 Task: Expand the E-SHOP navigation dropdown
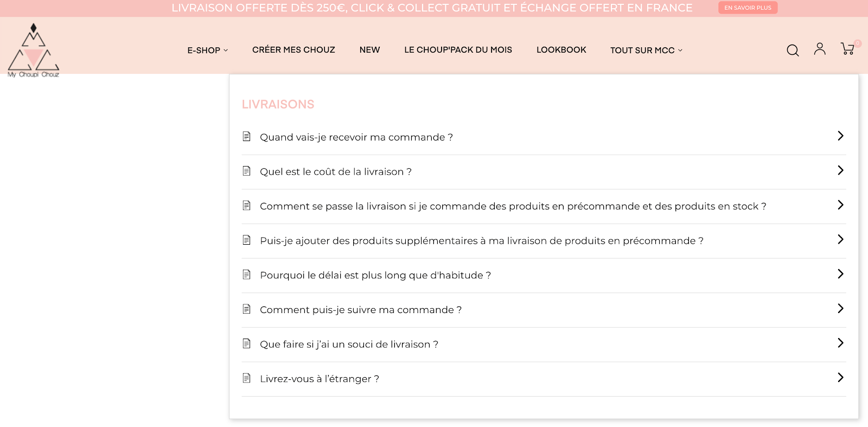207,50
